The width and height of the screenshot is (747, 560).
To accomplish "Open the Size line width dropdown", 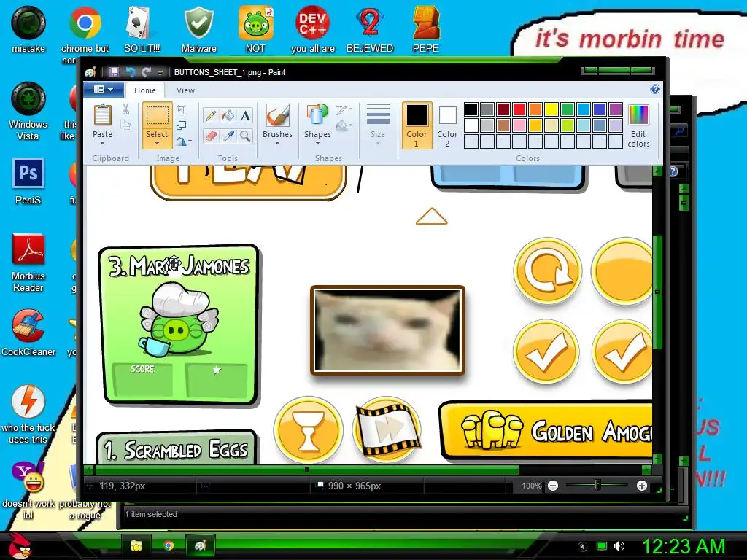I will [x=378, y=125].
